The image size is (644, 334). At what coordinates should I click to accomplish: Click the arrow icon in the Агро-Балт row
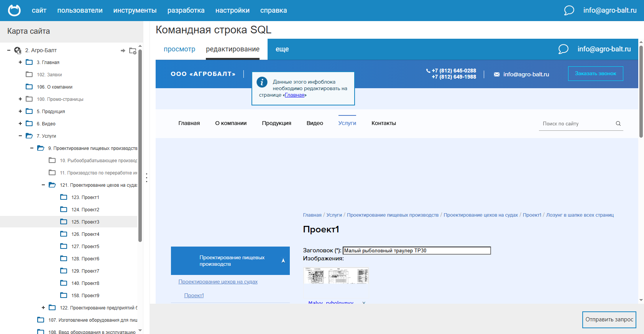123,51
